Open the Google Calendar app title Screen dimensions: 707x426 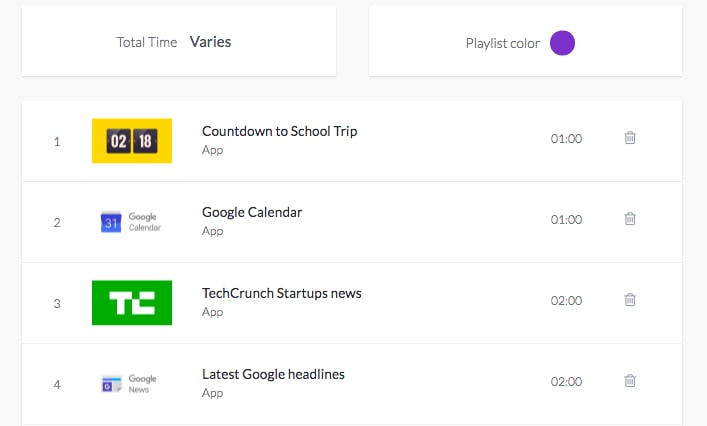(252, 212)
